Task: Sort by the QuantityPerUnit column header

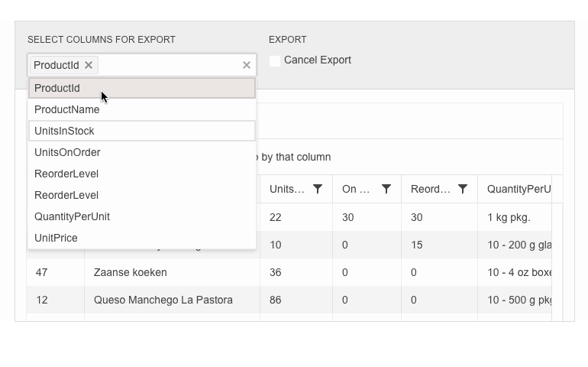Action: tap(519, 189)
